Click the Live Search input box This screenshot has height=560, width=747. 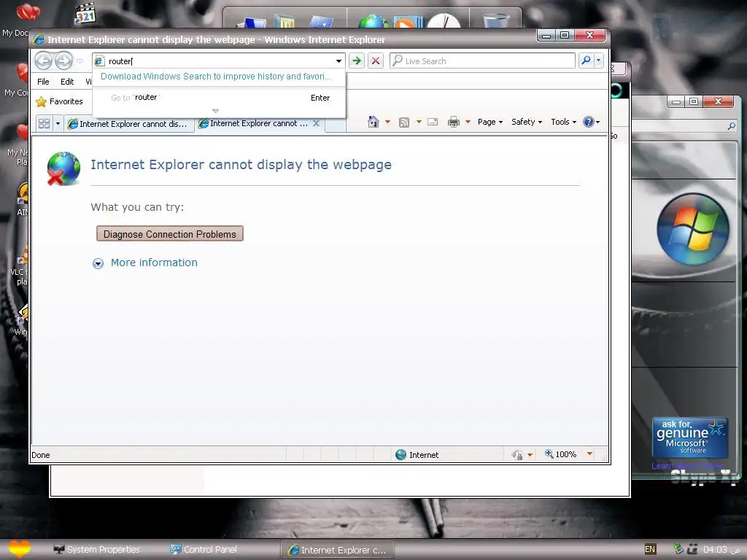pyautogui.click(x=482, y=61)
